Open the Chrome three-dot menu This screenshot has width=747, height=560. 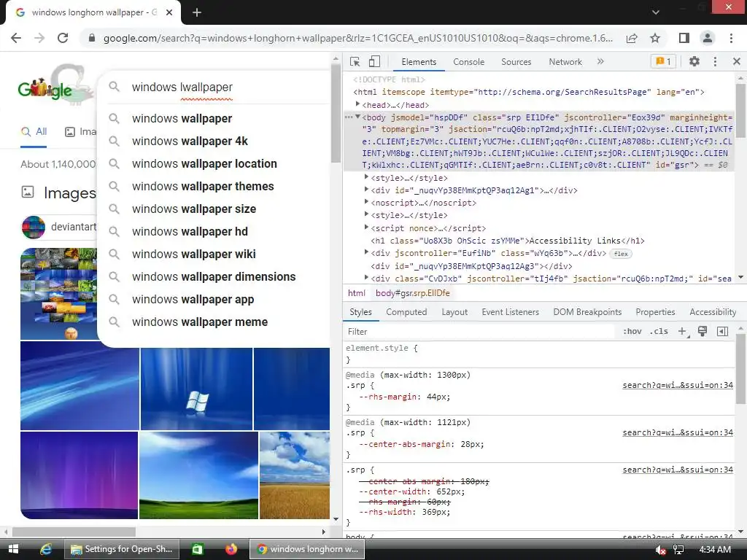[x=731, y=38]
